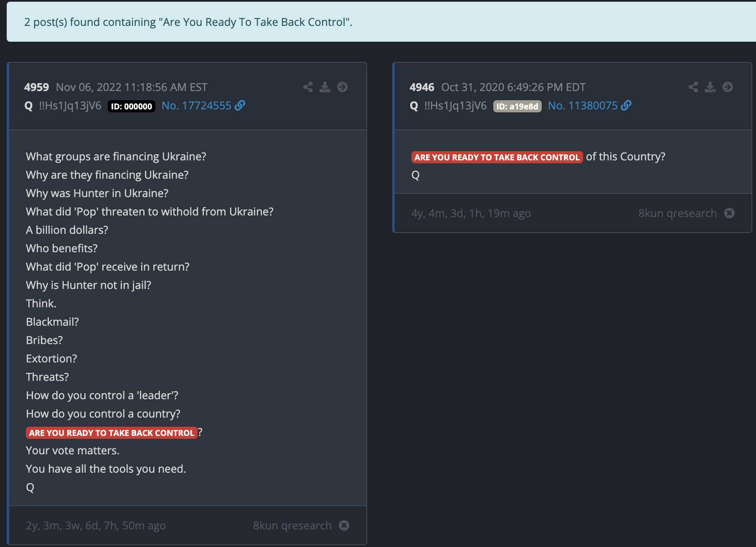Click highlighted search match in post 4959
Screen dimensions: 756x547
pyautogui.click(x=112, y=433)
